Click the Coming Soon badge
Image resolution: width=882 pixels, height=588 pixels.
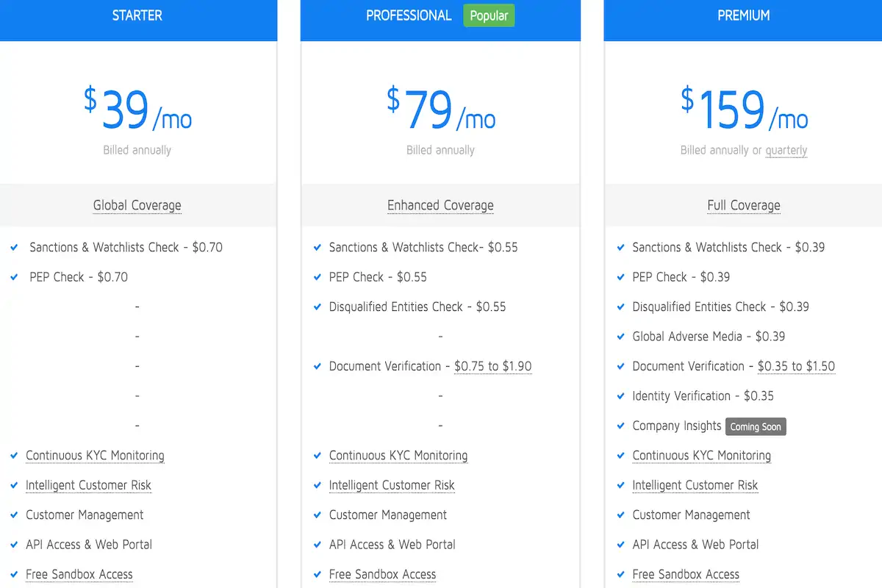(756, 426)
